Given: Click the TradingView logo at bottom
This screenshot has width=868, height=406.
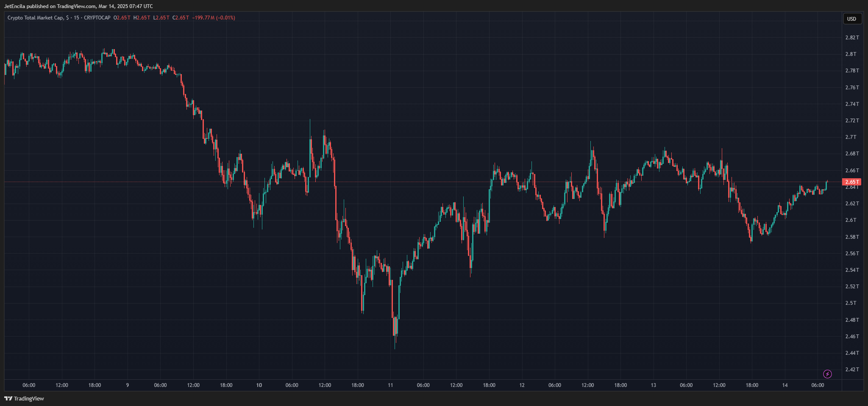Looking at the screenshot, I should coord(24,398).
